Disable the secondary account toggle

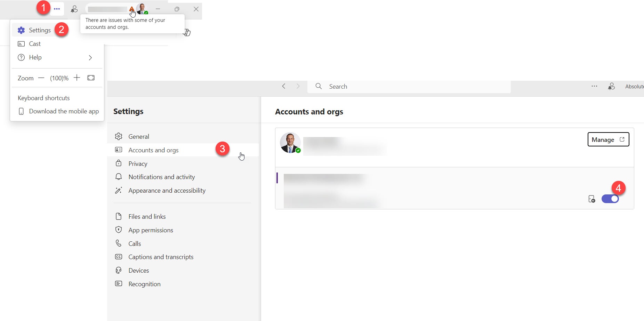(x=610, y=199)
